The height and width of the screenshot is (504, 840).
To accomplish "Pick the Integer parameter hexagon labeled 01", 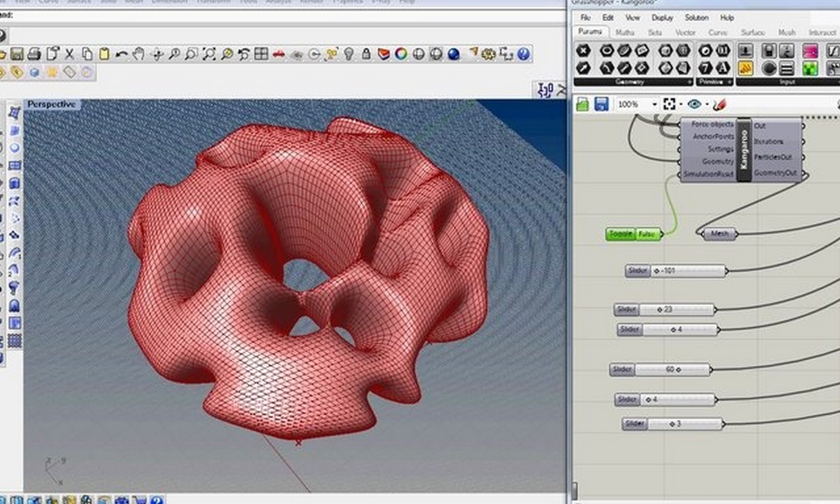I will pos(723,50).
